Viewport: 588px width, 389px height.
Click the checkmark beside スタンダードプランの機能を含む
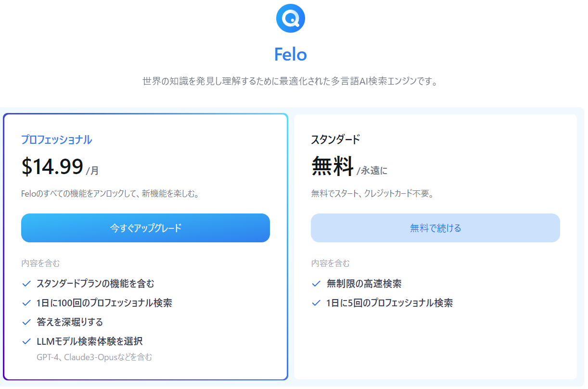(x=26, y=284)
